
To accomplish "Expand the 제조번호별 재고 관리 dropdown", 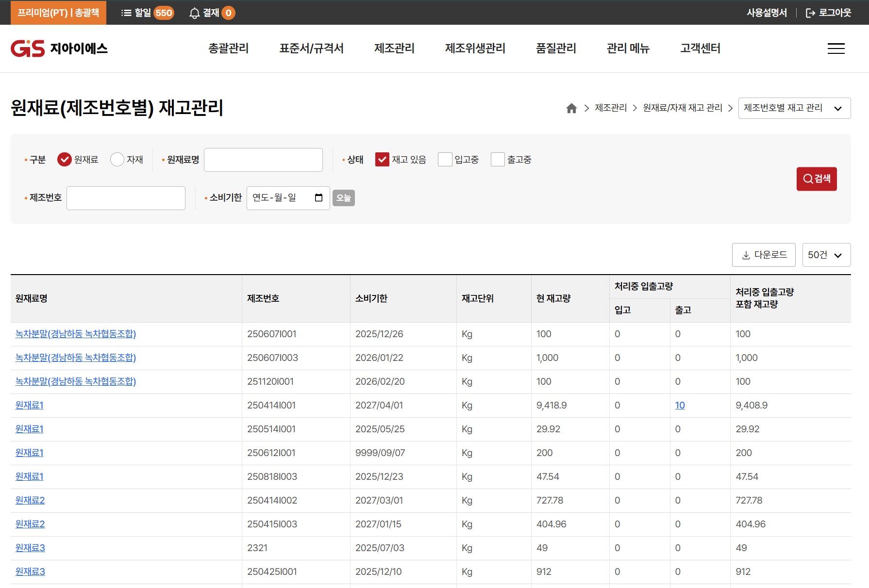I will (x=794, y=108).
